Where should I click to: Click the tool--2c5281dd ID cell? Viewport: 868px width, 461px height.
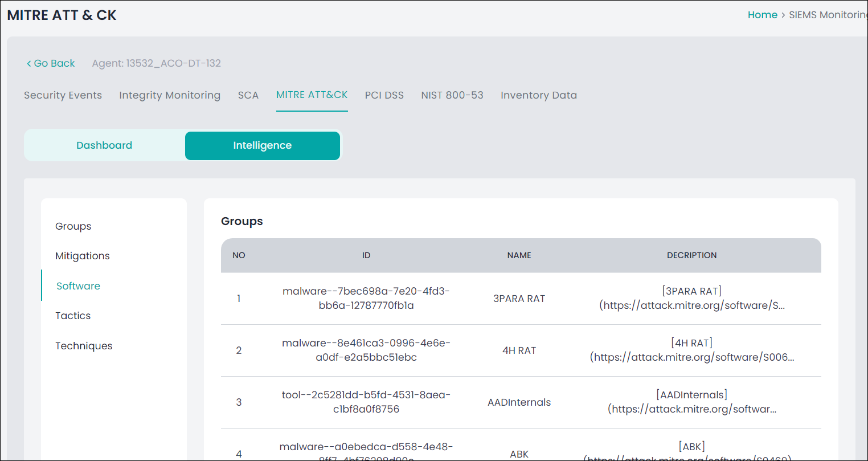(366, 402)
